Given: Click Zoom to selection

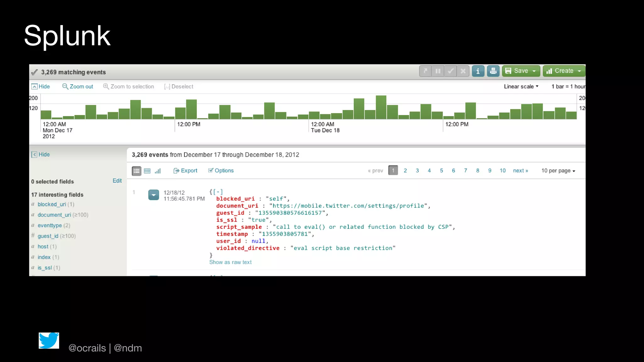Looking at the screenshot, I should click(x=129, y=86).
